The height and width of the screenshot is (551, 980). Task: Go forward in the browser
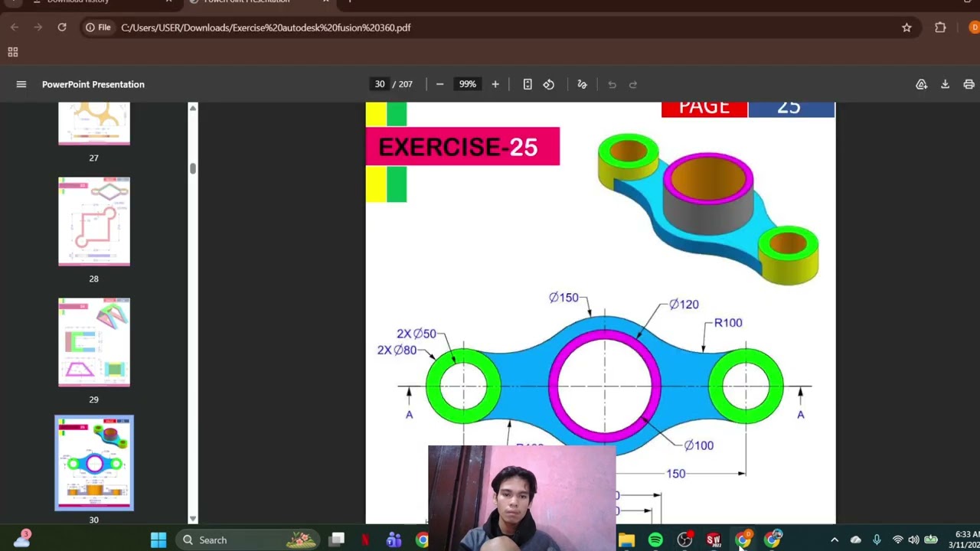38,28
